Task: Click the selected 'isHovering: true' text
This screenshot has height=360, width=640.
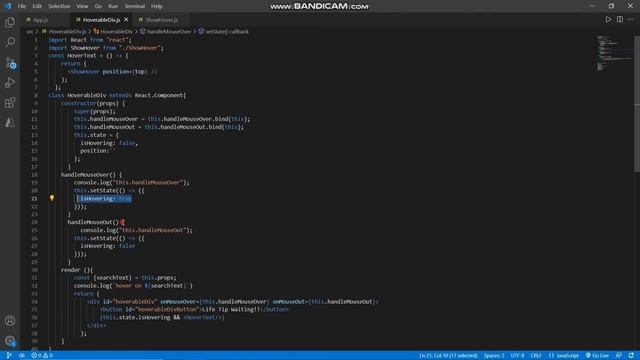Action: 104,198
